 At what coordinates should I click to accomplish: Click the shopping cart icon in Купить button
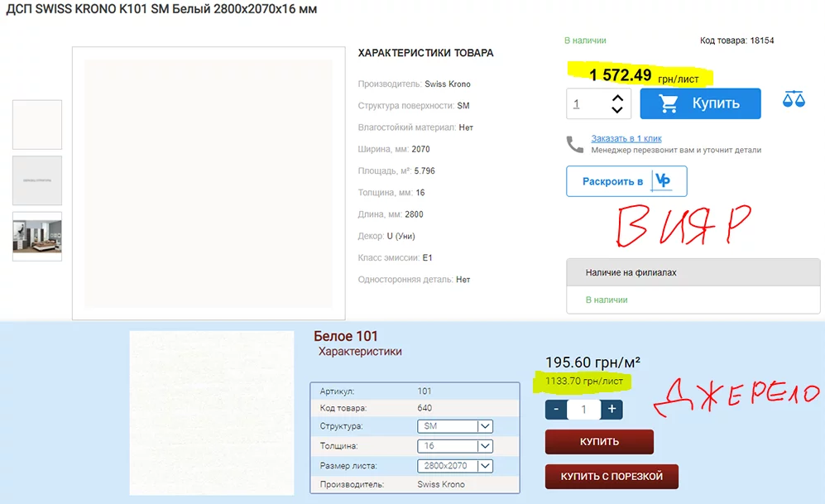click(x=669, y=103)
